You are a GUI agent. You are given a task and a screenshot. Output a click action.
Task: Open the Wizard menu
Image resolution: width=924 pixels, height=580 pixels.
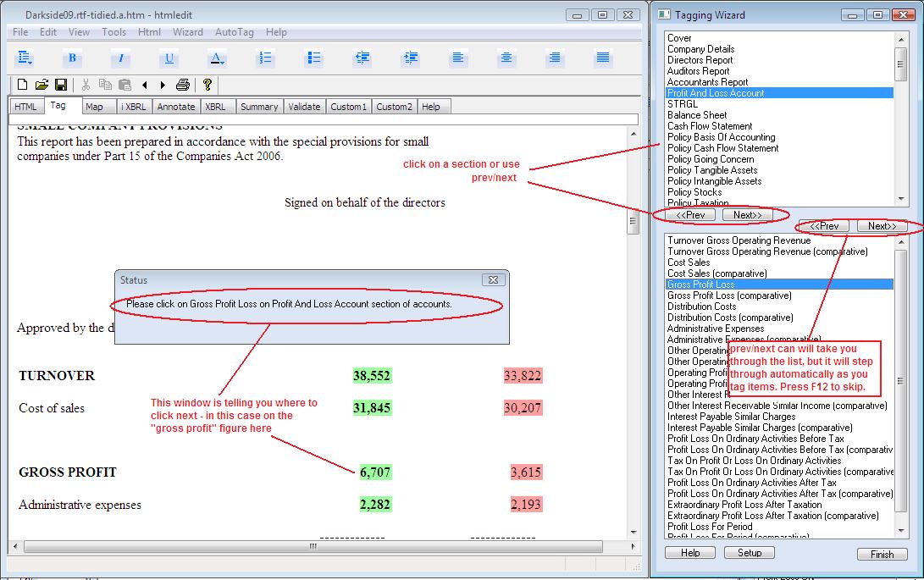[187, 32]
